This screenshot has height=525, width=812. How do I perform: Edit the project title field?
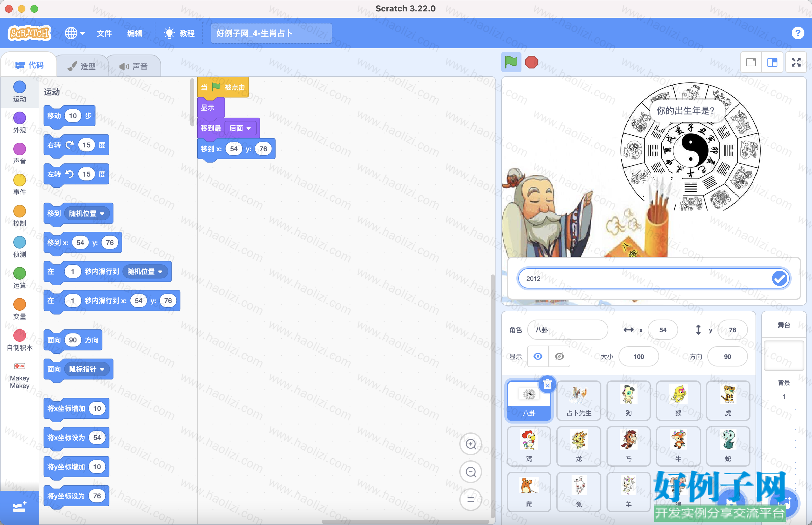(271, 33)
